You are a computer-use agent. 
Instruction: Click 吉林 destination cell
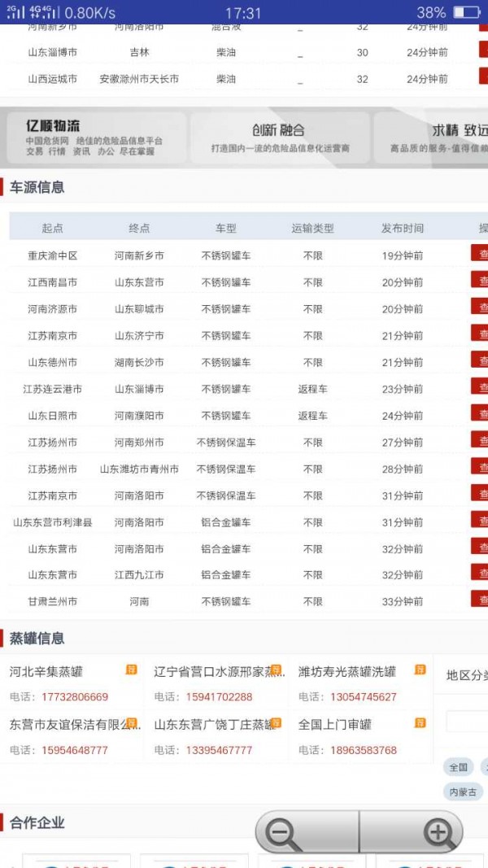pos(139,53)
